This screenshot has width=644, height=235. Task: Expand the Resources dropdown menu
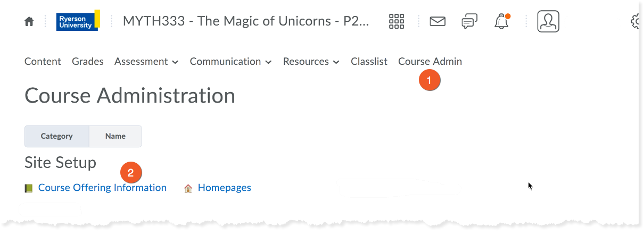[311, 62]
